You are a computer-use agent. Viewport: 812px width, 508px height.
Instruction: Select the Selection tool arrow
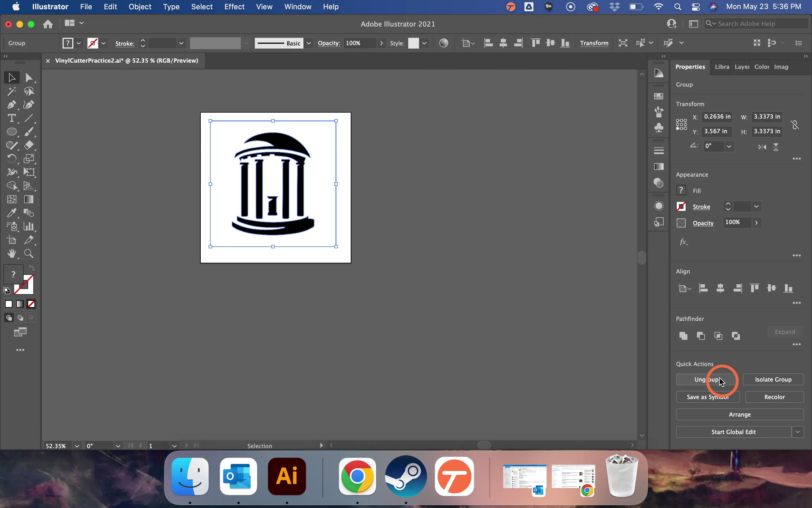click(12, 78)
